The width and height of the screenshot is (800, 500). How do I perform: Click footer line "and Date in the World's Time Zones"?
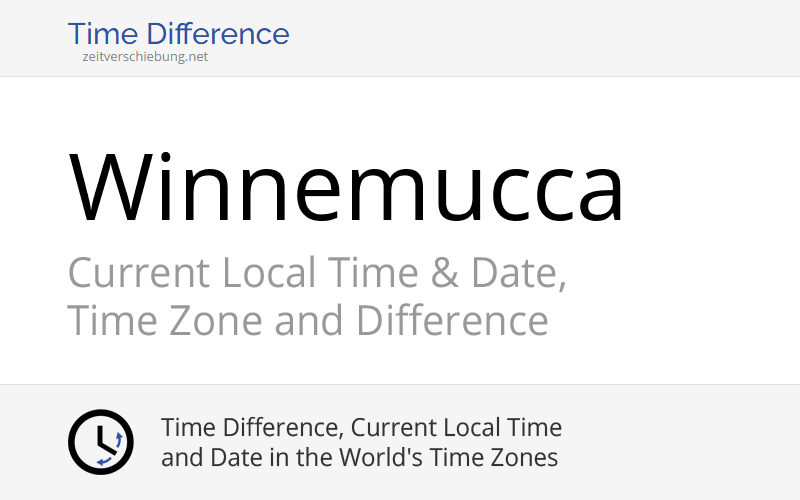(x=359, y=458)
